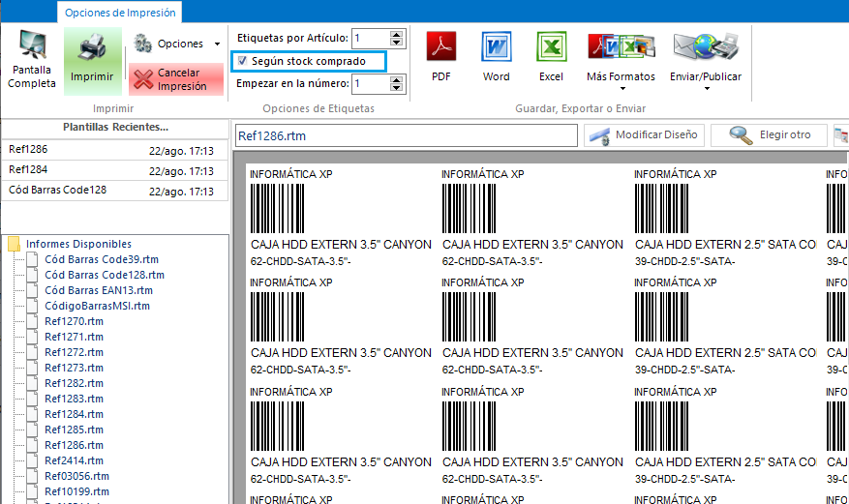Click Elegir otro button
Viewport: 849px width, 504px height.
click(x=769, y=135)
